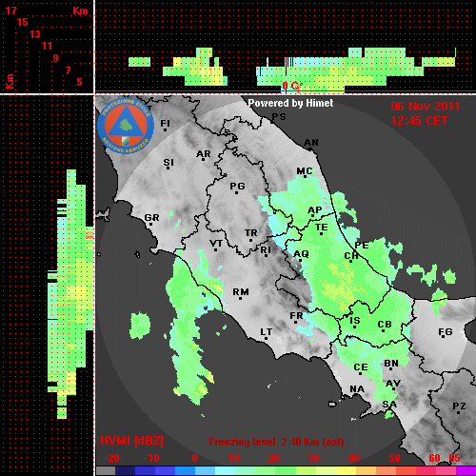Click the '60' dBZ scale value
Screen dimensions: 476x476
pos(434,458)
